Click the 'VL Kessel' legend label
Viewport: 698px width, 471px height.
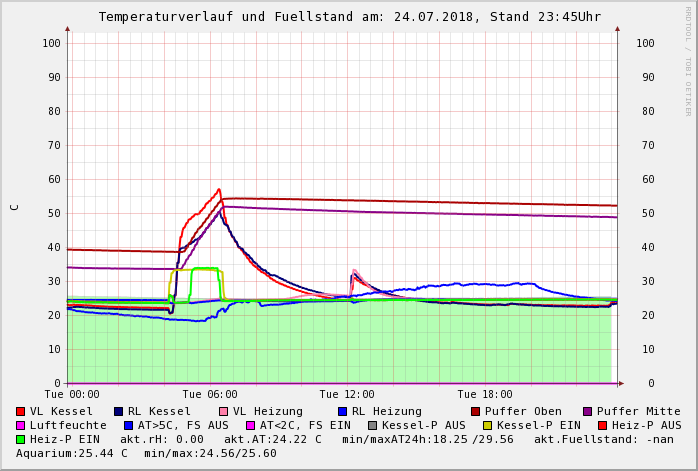pyautogui.click(x=61, y=411)
